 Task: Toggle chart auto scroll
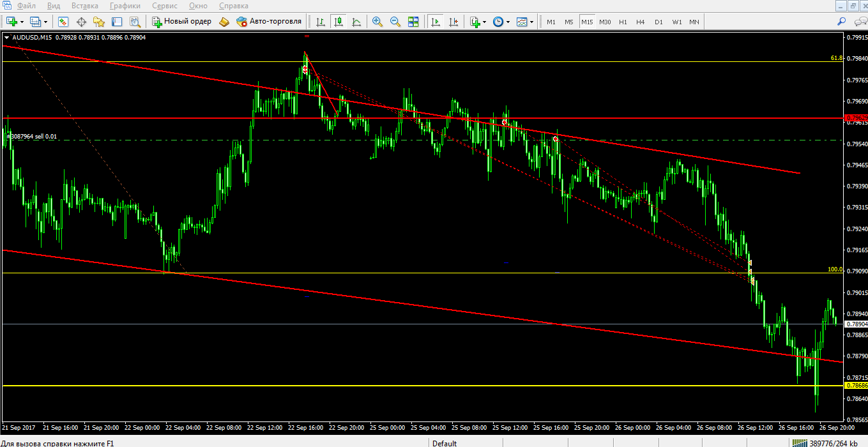tap(436, 22)
